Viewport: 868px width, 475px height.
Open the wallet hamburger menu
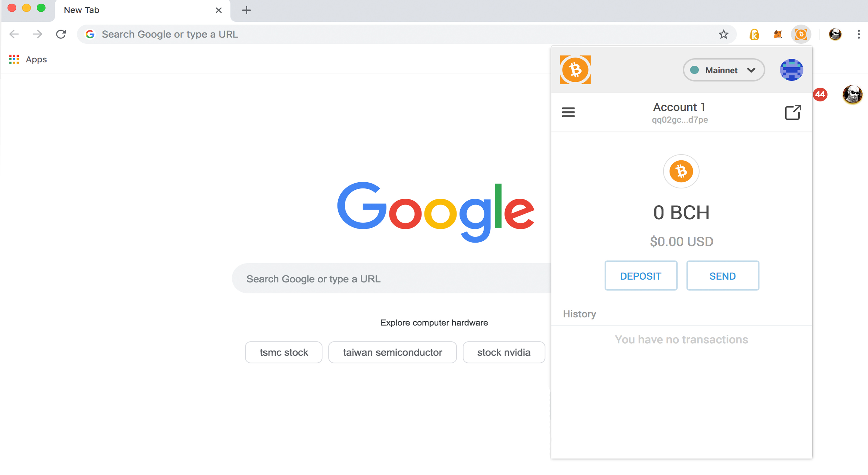(568, 112)
